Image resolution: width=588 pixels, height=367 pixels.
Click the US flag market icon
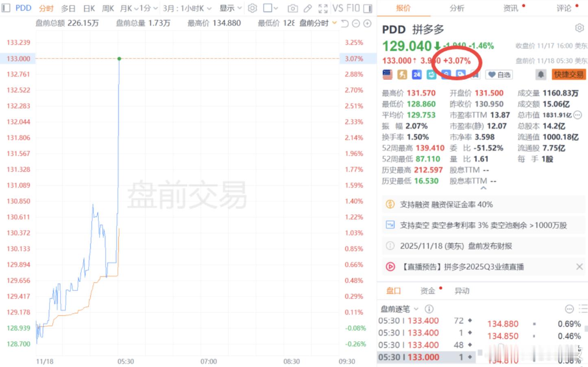388,74
